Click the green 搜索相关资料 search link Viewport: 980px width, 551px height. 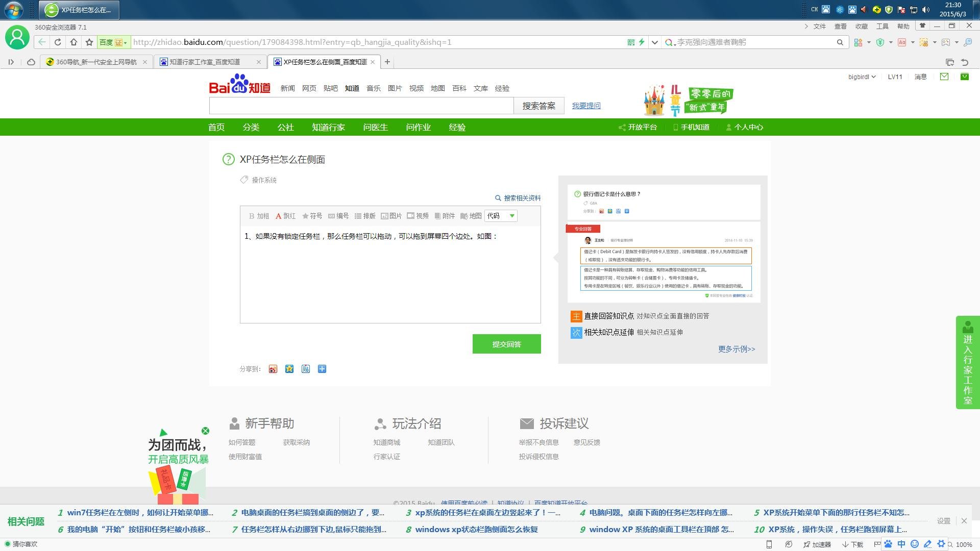(x=519, y=198)
